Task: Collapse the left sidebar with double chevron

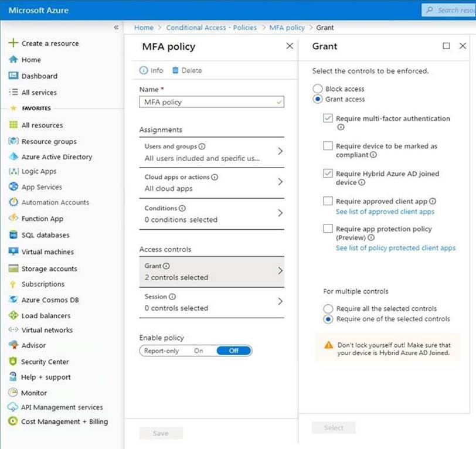Action: click(x=116, y=28)
